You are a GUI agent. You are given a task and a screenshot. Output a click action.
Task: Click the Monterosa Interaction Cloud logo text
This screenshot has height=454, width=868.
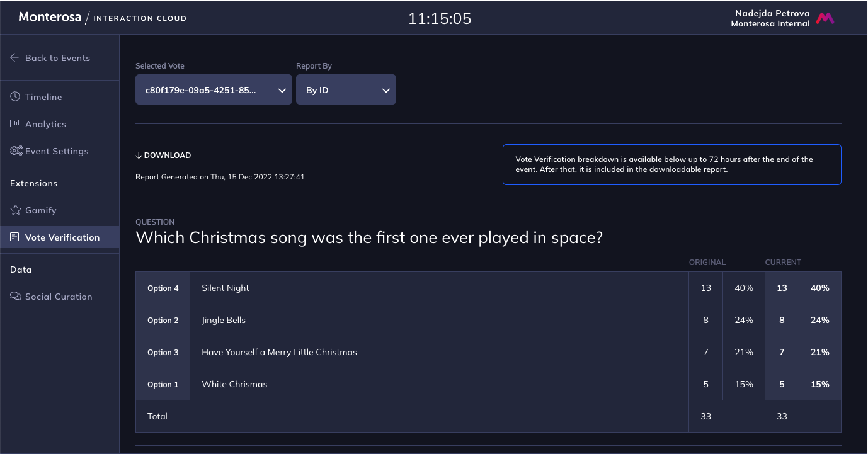[103, 18]
